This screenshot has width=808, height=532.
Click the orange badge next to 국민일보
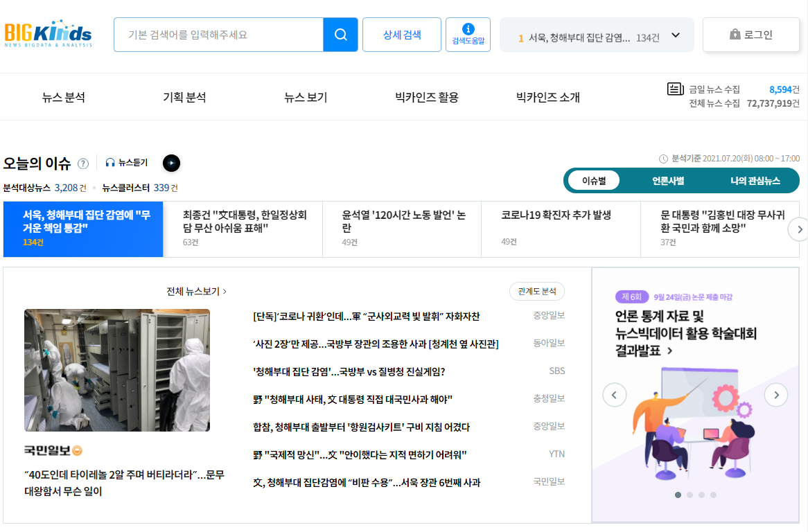coord(78,451)
